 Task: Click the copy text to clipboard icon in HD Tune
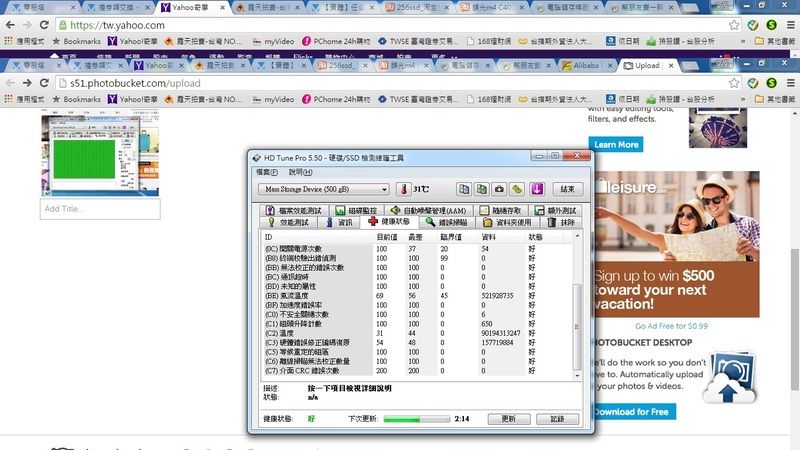tap(465, 188)
